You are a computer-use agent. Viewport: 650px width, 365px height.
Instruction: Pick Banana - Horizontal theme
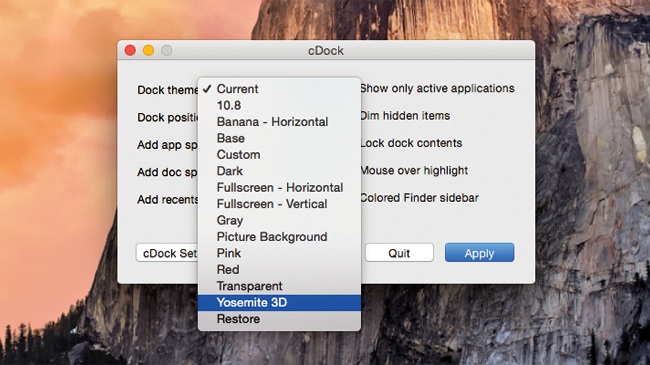[279, 122]
